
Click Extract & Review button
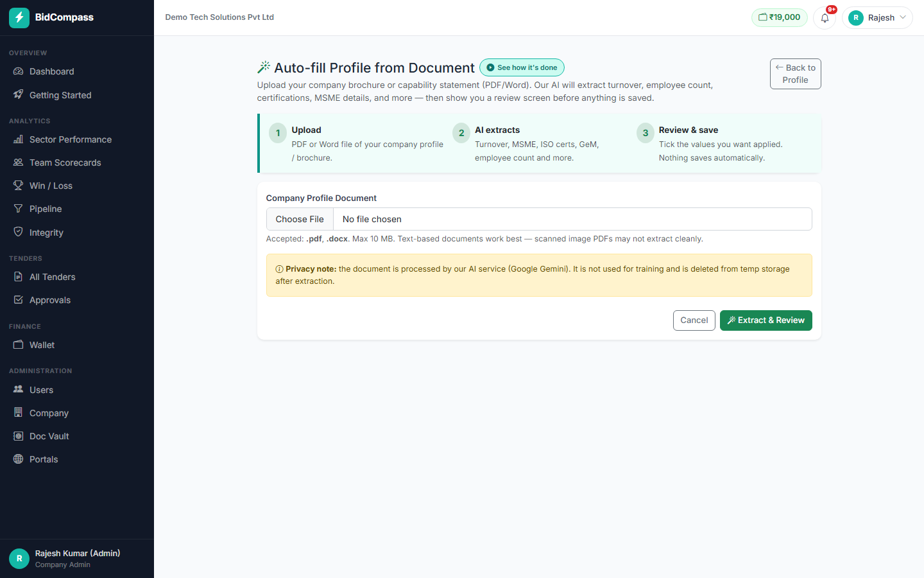coord(766,320)
